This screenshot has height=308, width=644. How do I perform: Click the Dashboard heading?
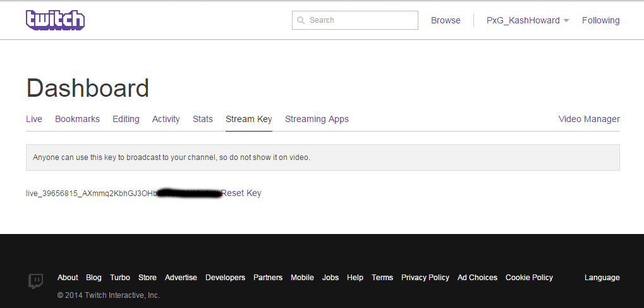(x=87, y=88)
